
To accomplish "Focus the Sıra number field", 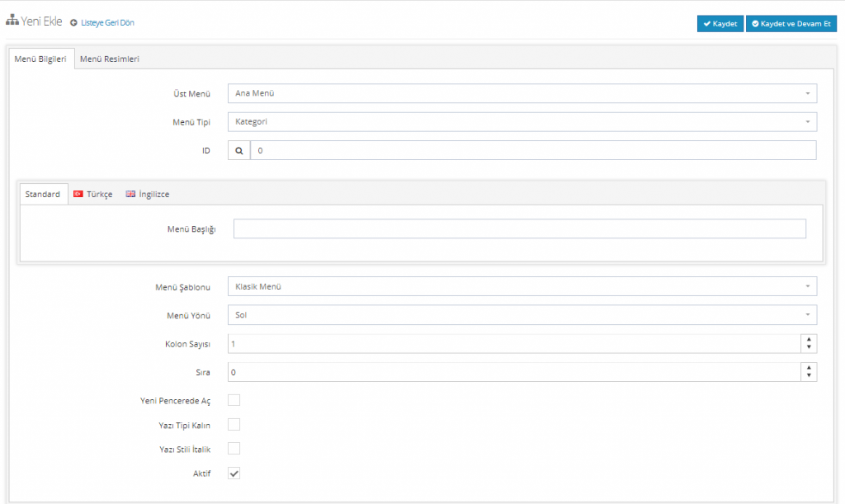I will click(x=514, y=372).
